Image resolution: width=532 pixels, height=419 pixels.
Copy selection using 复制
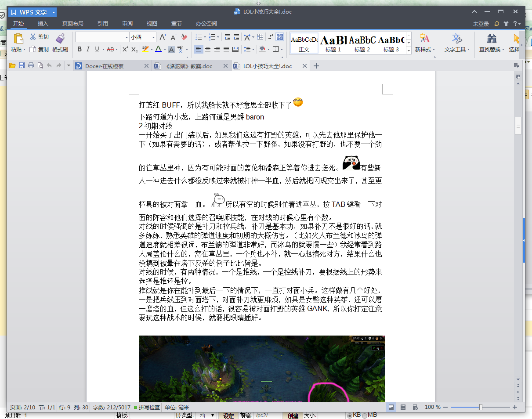click(39, 50)
